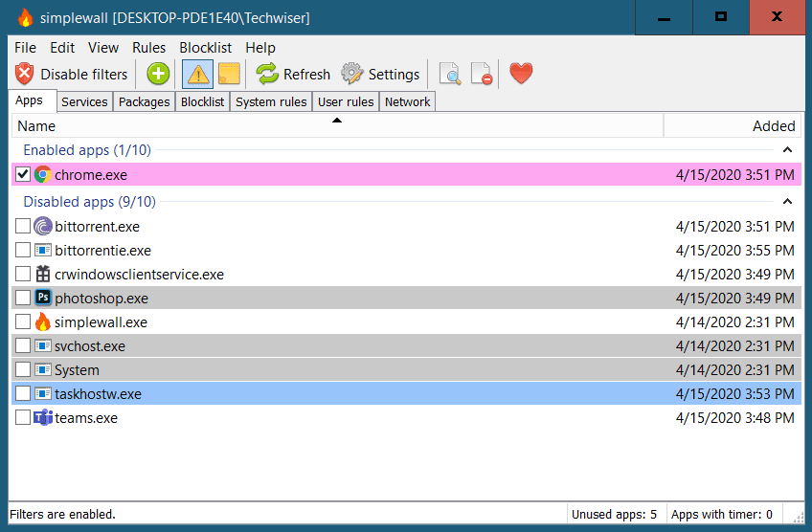Click the clear log document icon

(481, 74)
